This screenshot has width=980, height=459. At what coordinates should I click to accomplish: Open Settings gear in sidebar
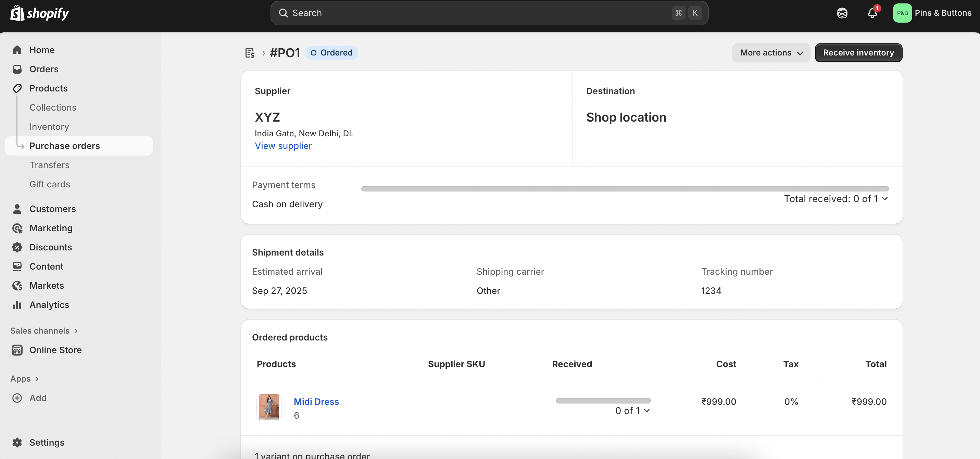pos(17,442)
